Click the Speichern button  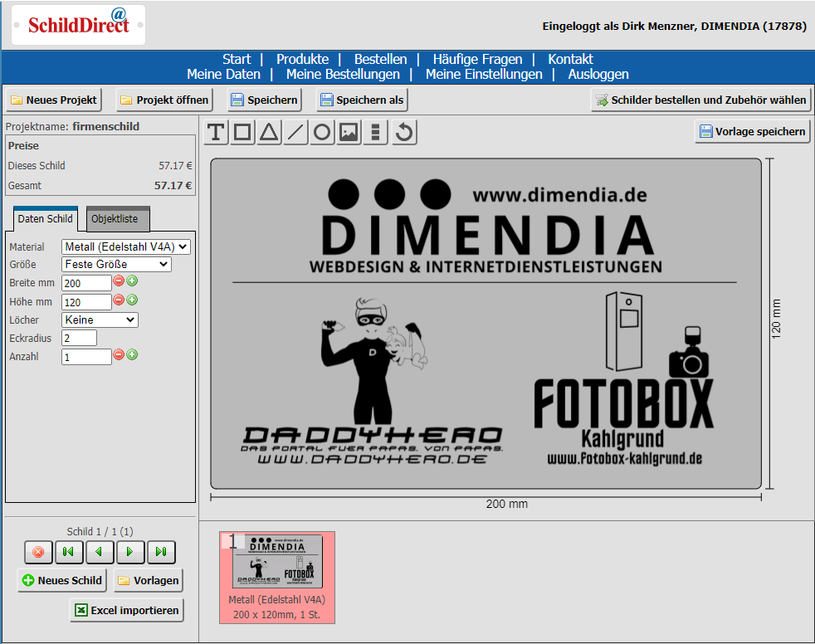pyautogui.click(x=265, y=100)
